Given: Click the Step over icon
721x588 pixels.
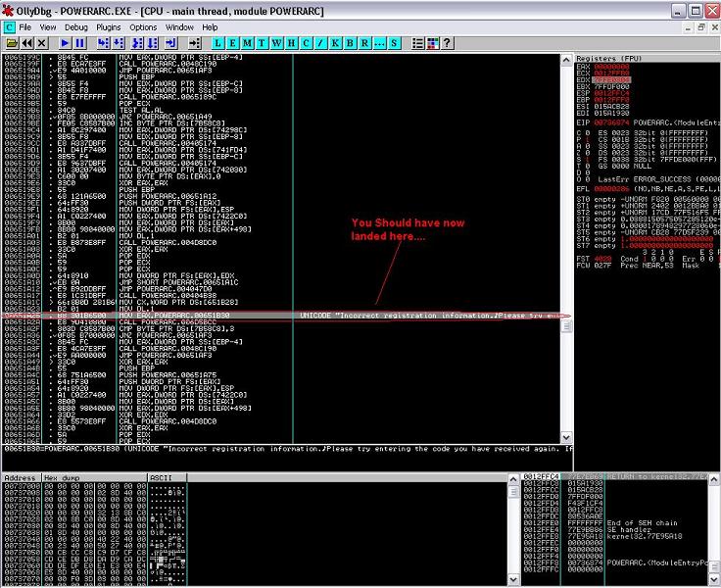Looking at the screenshot, I should click(119, 43).
